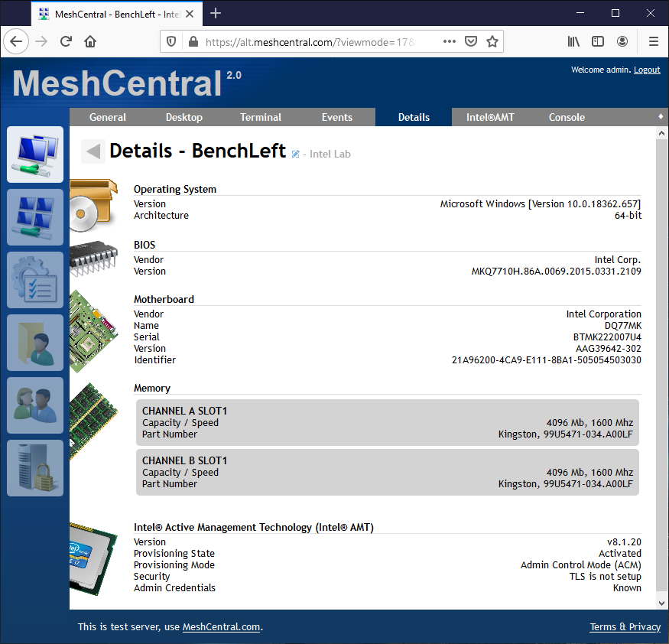Click motherboard version AAG39642-302
Viewport: 669px width, 644px height.
pyautogui.click(x=609, y=349)
